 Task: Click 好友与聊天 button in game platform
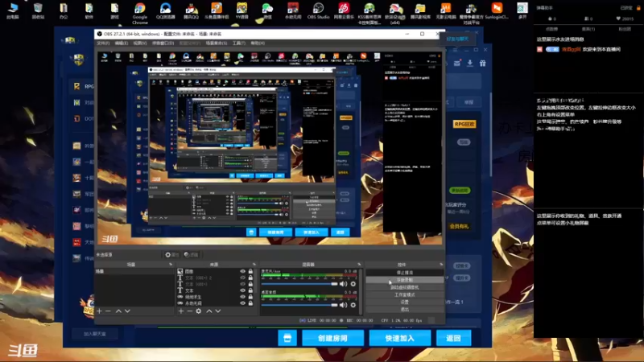[457, 39]
